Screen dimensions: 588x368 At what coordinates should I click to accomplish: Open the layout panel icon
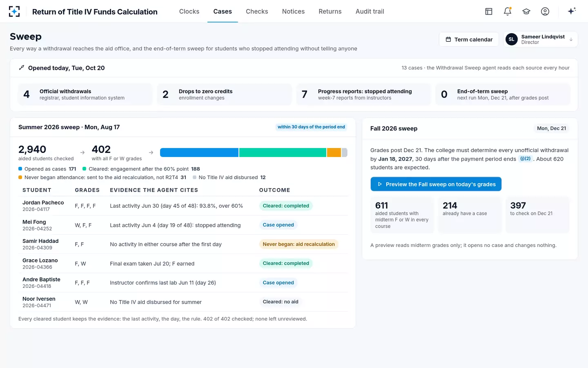pyautogui.click(x=489, y=11)
